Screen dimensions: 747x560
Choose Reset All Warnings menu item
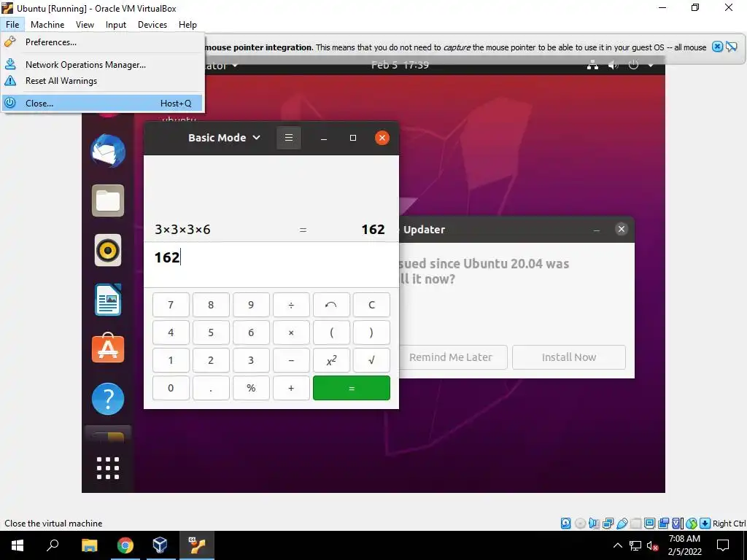104,80
